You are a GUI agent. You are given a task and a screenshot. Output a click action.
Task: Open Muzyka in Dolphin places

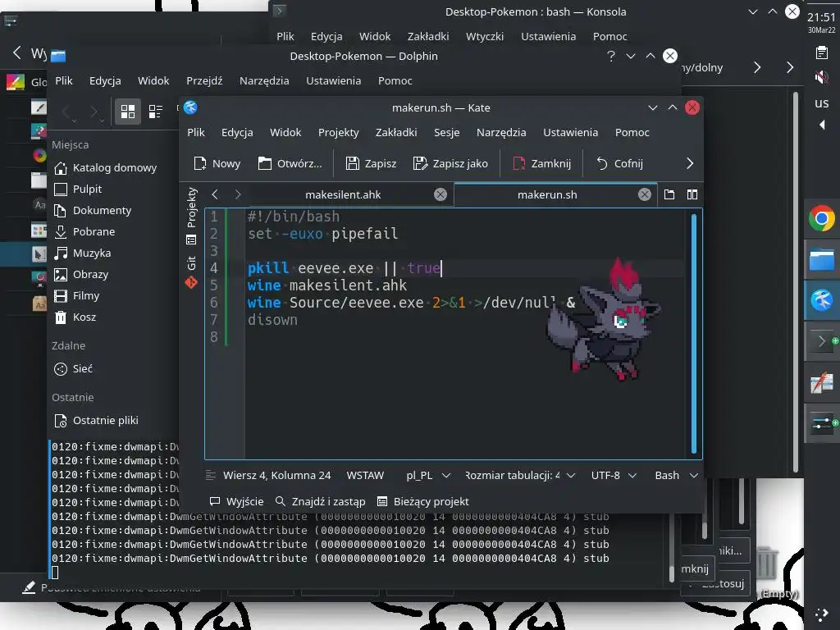(83, 253)
